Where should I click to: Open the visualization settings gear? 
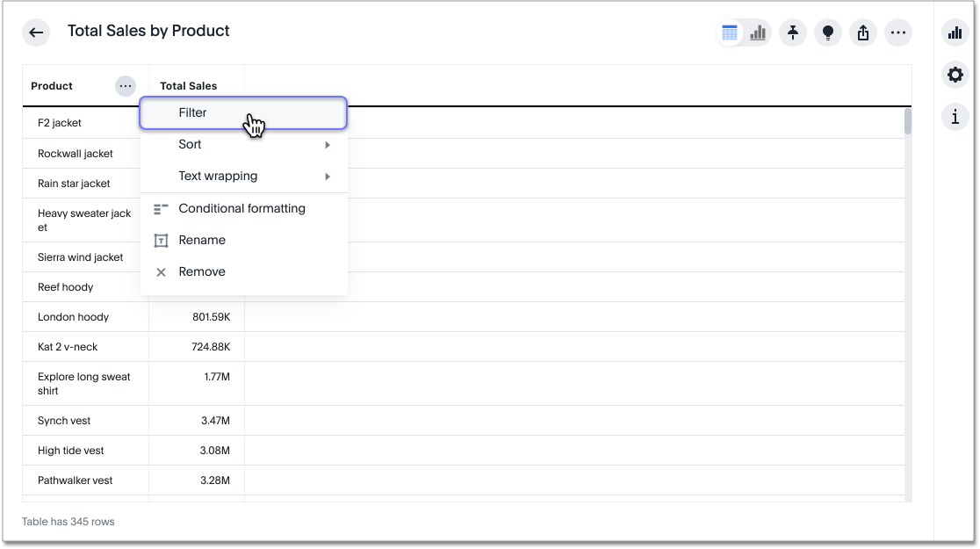(955, 75)
